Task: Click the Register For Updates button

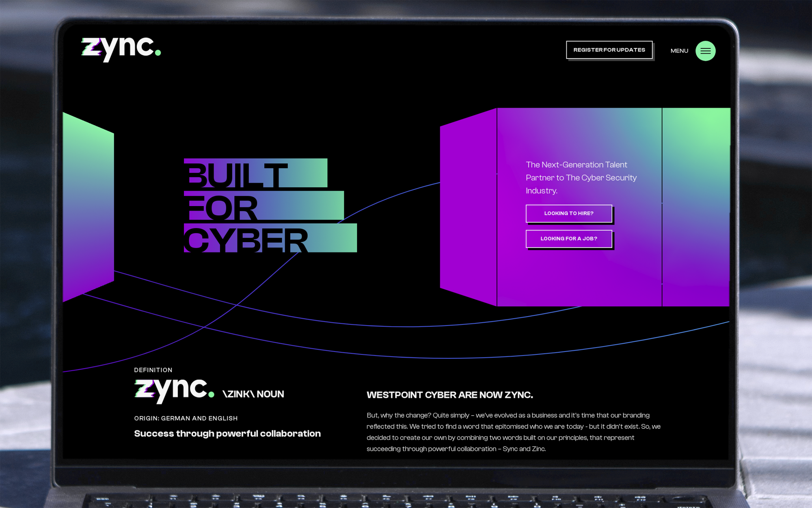Action: (x=609, y=50)
